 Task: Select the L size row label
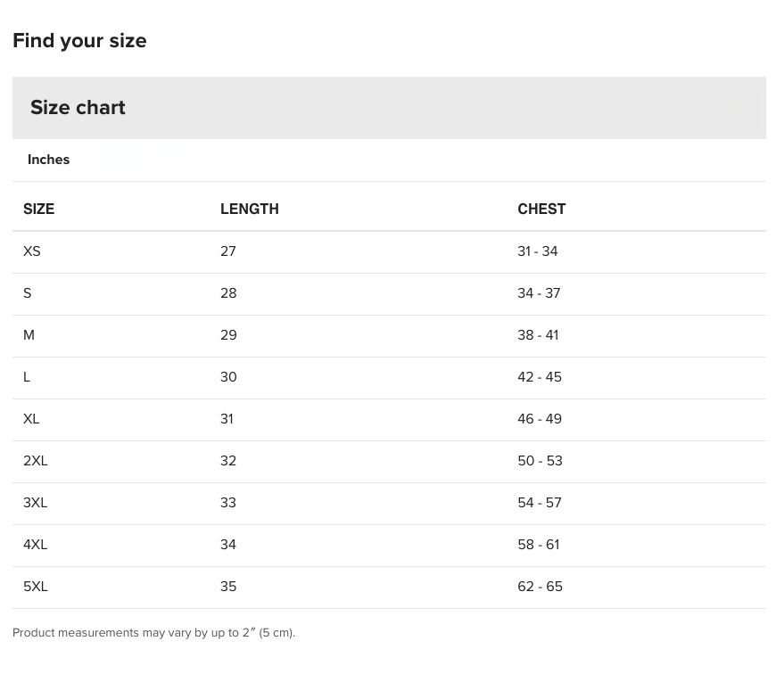tap(27, 377)
